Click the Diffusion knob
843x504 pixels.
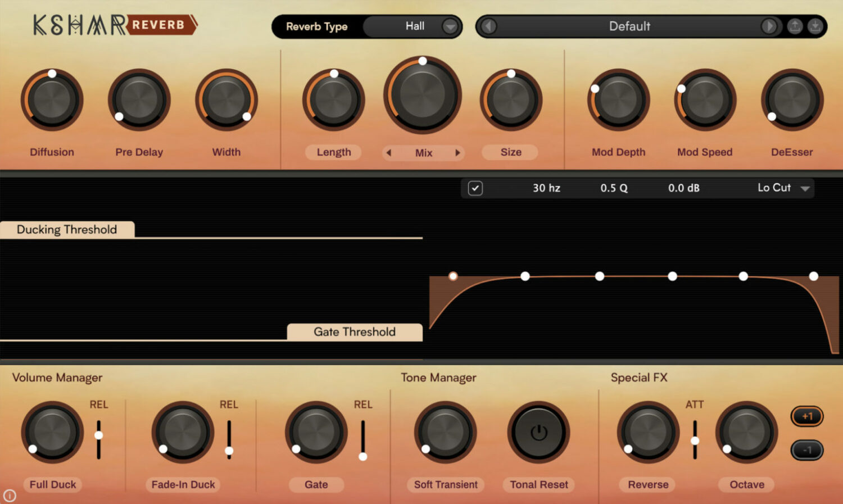click(x=52, y=100)
